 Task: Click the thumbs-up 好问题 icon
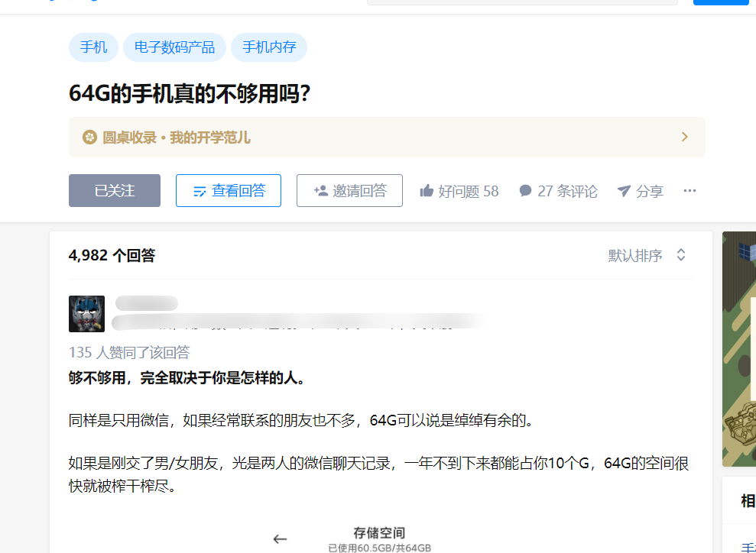(x=426, y=190)
